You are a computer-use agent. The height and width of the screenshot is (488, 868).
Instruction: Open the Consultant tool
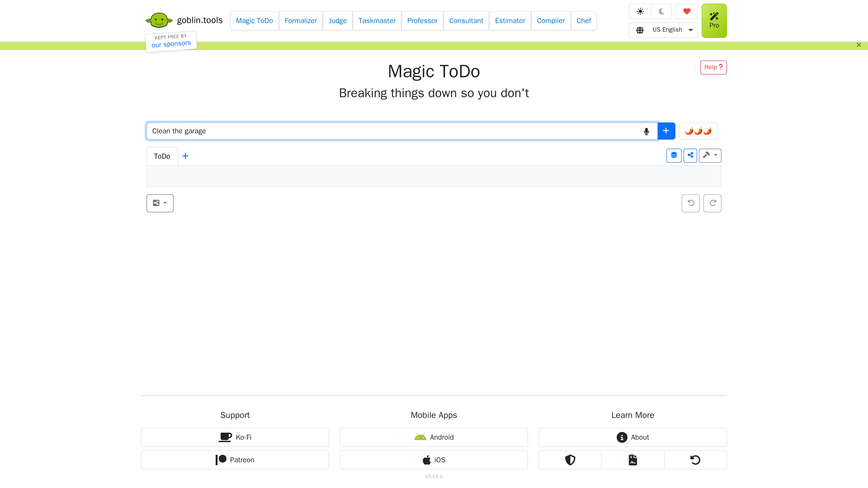[x=466, y=21]
